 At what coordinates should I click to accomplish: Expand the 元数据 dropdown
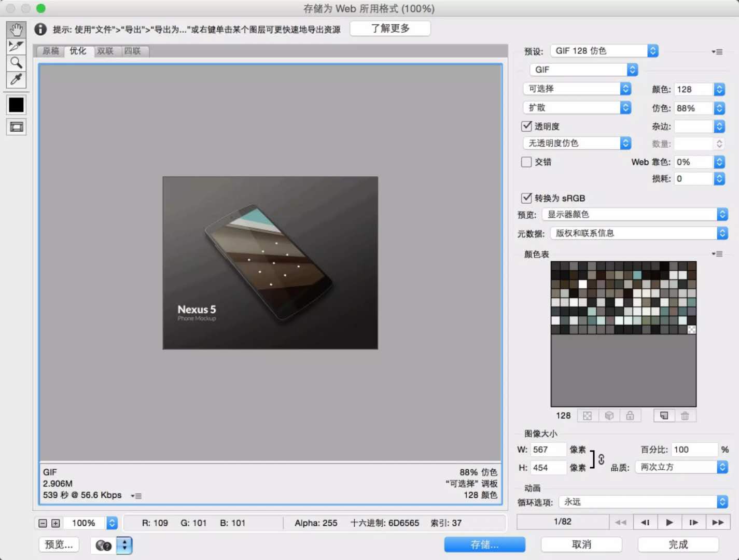click(x=639, y=233)
